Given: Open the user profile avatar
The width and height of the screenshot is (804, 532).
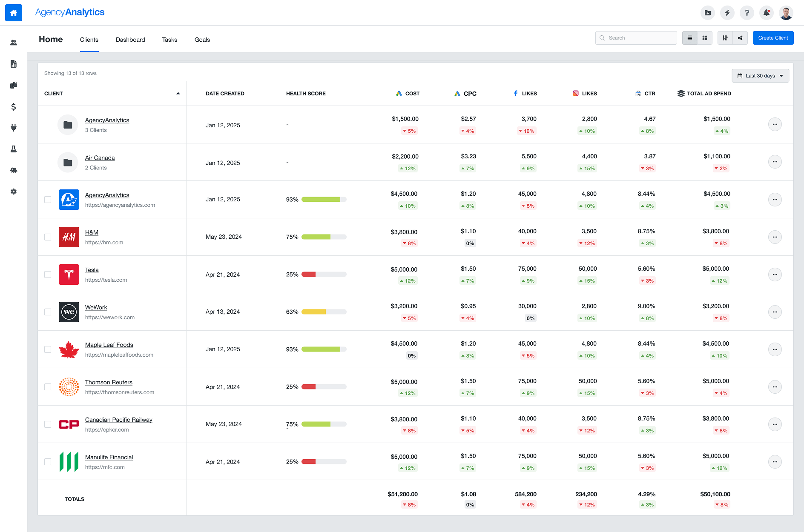Looking at the screenshot, I should (x=786, y=13).
